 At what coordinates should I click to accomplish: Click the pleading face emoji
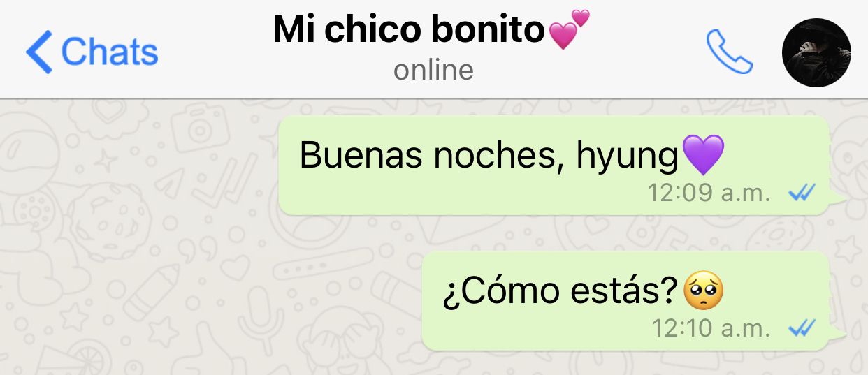703,292
